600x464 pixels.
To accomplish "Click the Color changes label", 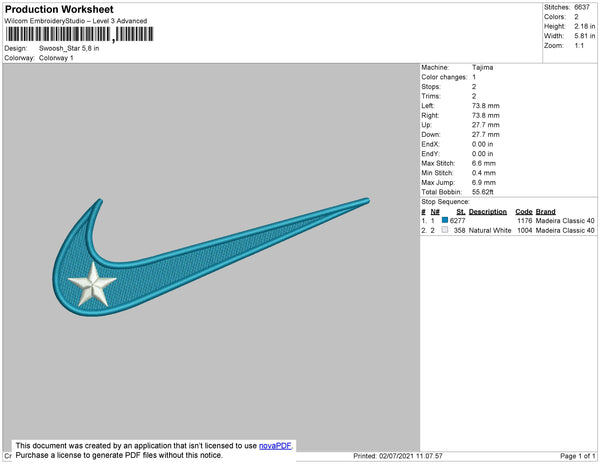I will coord(444,77).
